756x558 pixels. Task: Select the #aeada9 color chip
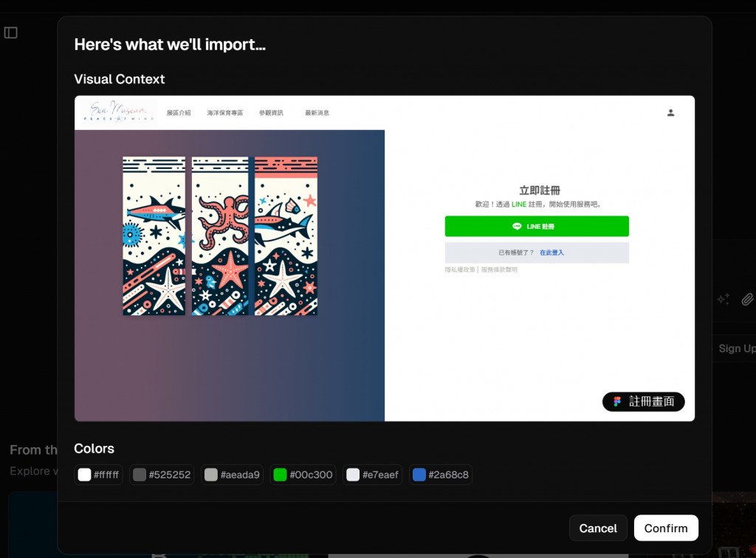coord(232,475)
